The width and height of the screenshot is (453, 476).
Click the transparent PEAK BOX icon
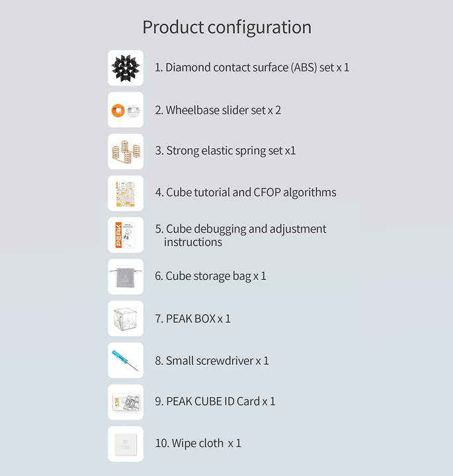126,319
